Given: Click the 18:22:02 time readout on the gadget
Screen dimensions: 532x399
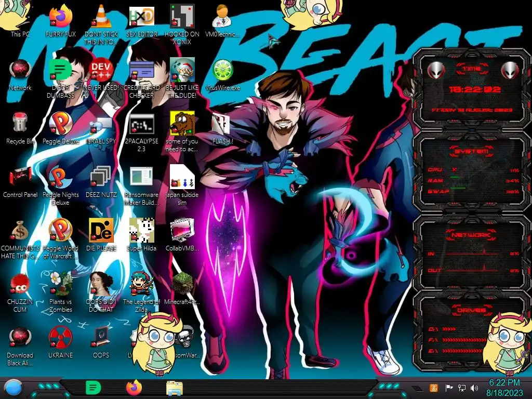Looking at the screenshot, I should point(474,89).
